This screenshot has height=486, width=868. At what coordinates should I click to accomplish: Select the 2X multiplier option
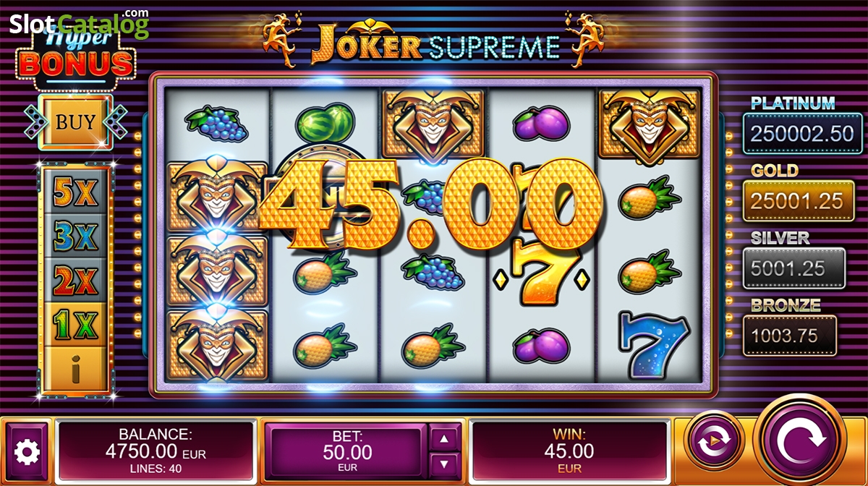[76, 281]
